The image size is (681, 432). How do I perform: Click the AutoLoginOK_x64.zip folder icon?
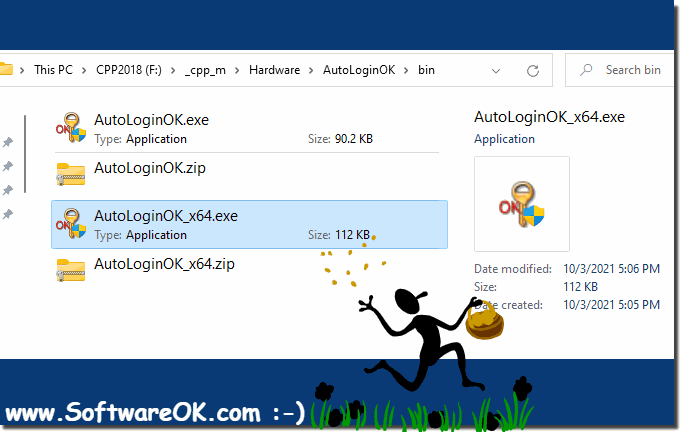[x=70, y=270]
